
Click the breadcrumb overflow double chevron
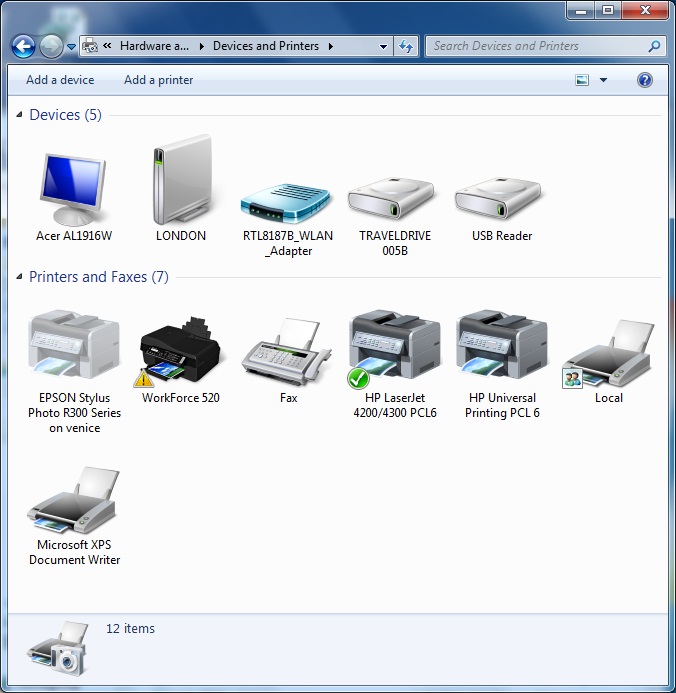point(107,46)
